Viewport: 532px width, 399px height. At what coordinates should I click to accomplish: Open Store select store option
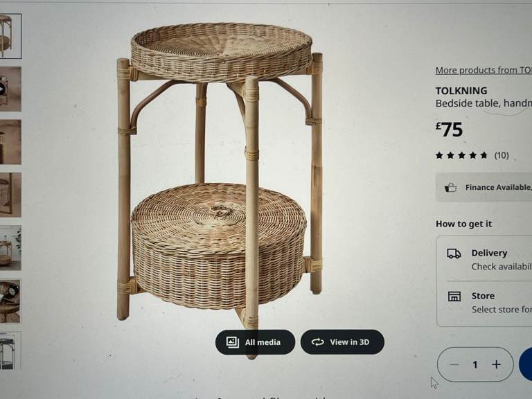coord(499,302)
